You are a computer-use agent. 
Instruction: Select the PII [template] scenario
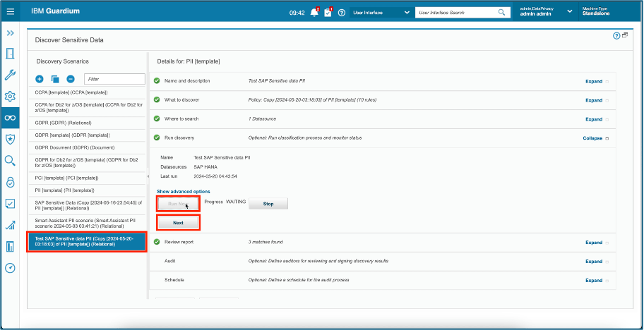87,190
